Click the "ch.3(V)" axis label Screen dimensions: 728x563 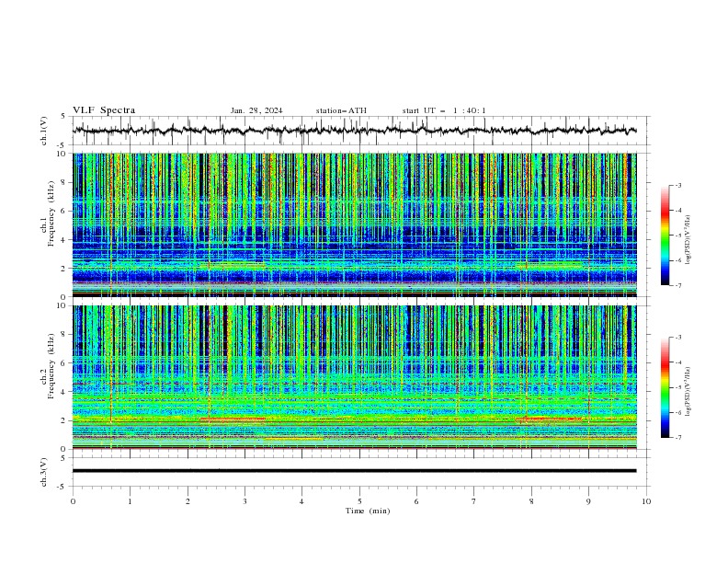pos(44,472)
